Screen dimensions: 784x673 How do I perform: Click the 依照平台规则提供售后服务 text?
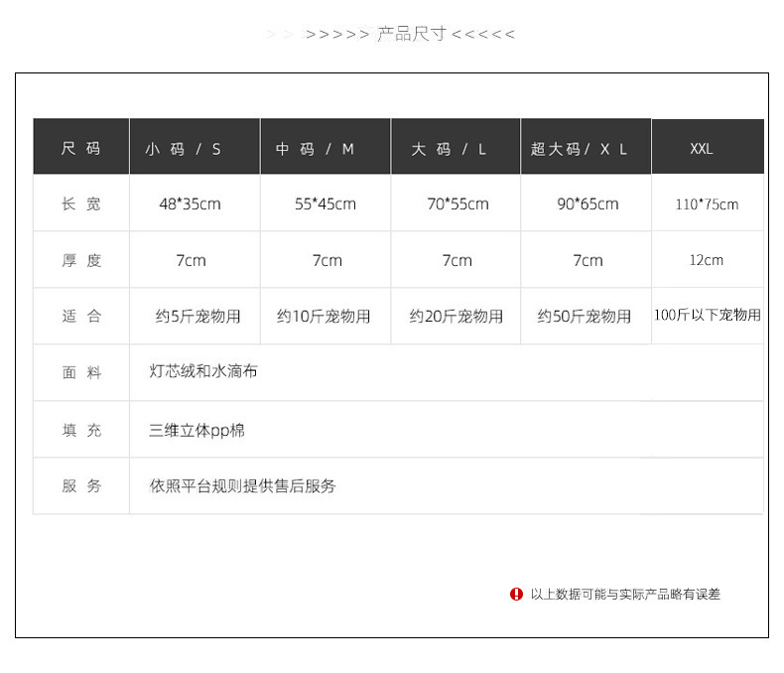click(242, 485)
